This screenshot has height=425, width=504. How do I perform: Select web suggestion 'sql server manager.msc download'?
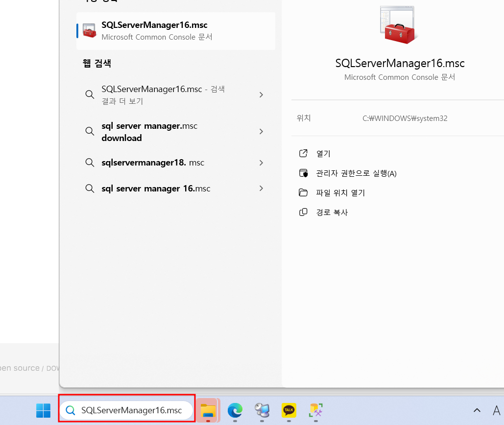point(176,132)
